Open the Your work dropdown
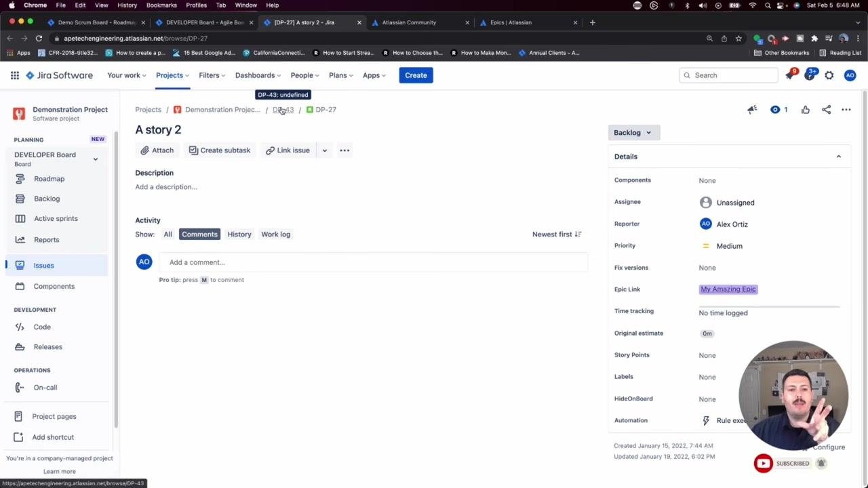This screenshot has height=488, width=868. (127, 75)
